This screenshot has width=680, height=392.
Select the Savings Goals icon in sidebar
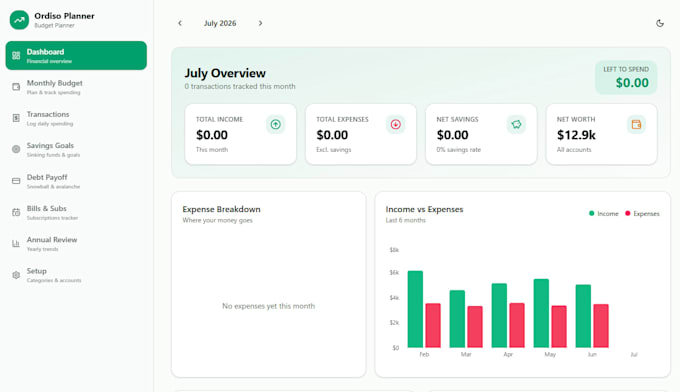(16, 149)
